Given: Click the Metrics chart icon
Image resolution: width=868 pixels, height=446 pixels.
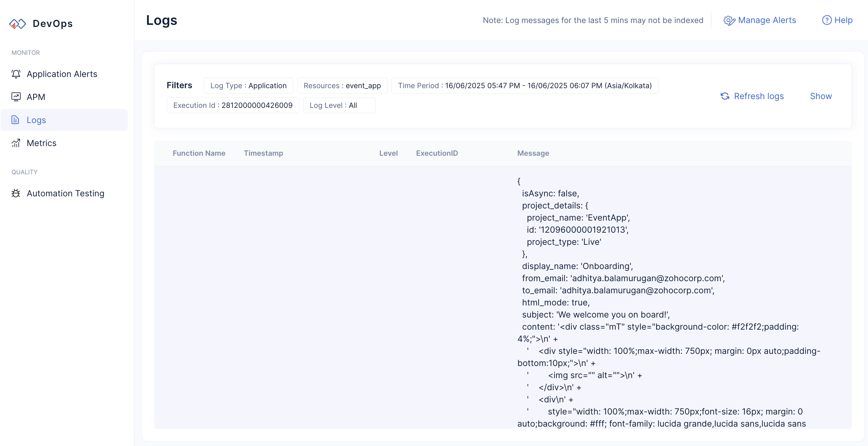Looking at the screenshot, I should tap(16, 143).
